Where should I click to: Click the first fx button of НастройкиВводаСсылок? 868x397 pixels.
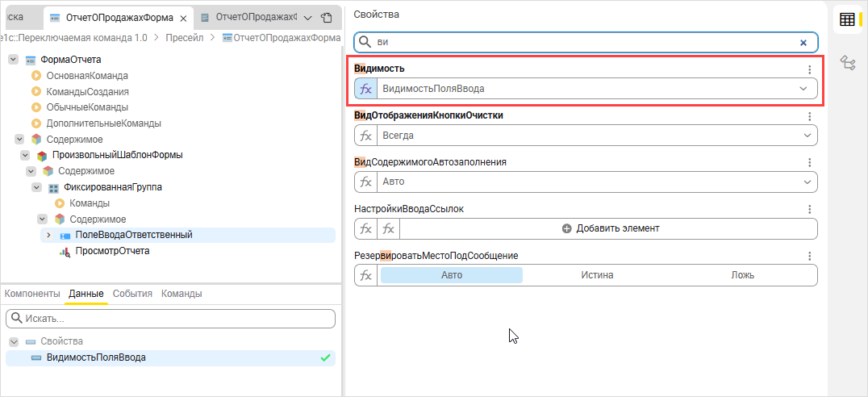pyautogui.click(x=366, y=228)
